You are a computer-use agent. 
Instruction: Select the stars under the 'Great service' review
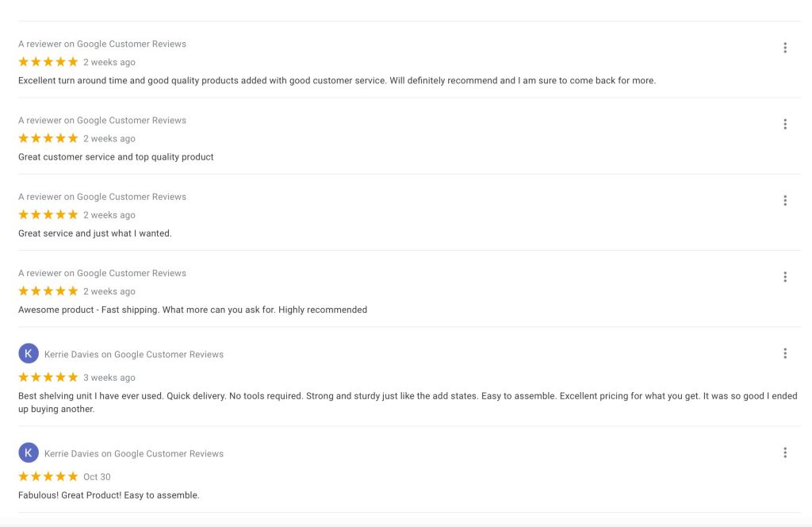click(x=48, y=214)
